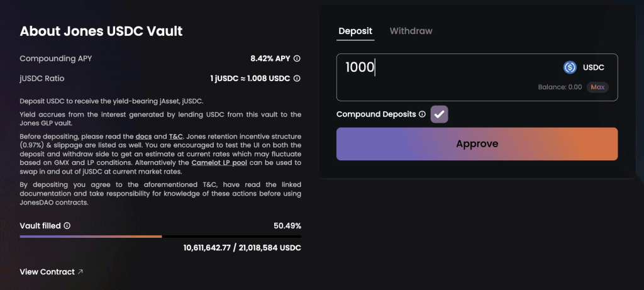This screenshot has height=290, width=644.
Task: Uncheck the Compound Deposits checkbox
Action: pos(440,114)
